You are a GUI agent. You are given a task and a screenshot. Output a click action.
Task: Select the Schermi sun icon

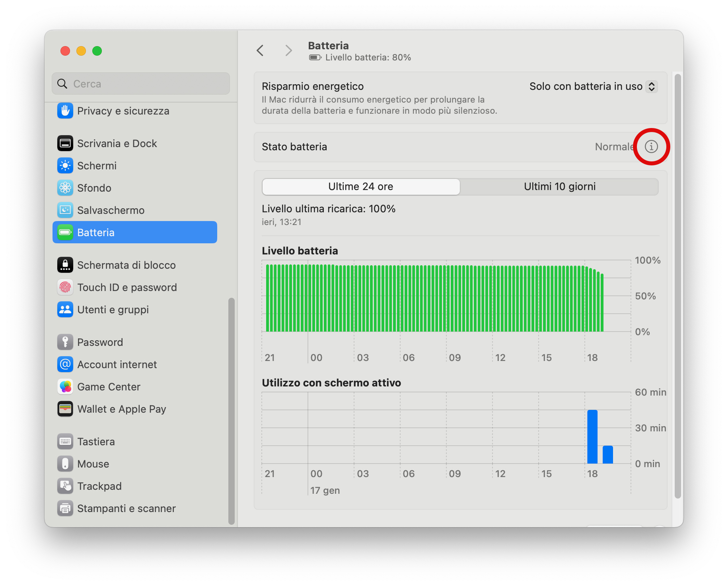(65, 166)
